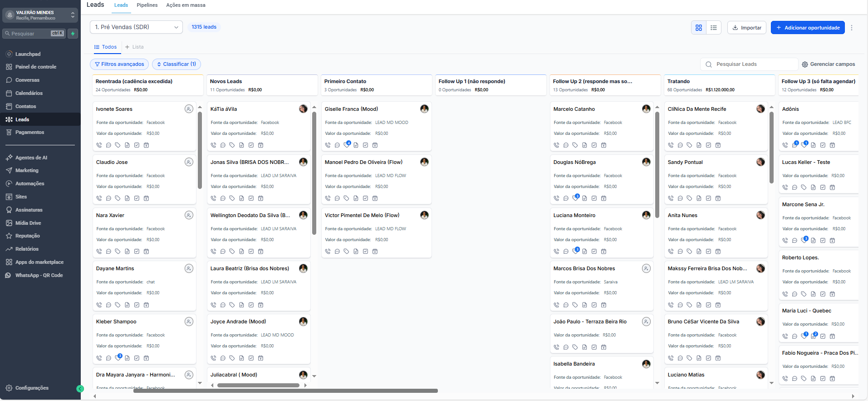Click the conversation bubble icon on Giselle Franca card
The height and width of the screenshot is (401, 868).
coord(337,145)
